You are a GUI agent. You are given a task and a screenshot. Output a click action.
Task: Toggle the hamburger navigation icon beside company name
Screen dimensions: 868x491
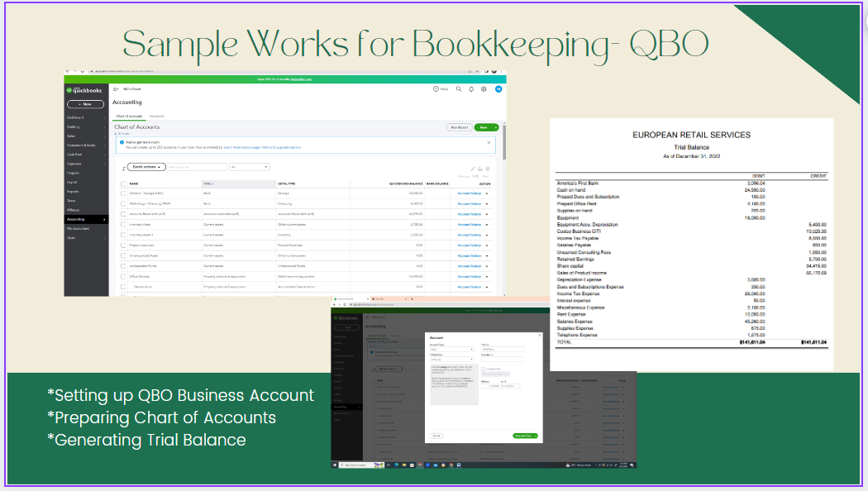coord(116,88)
